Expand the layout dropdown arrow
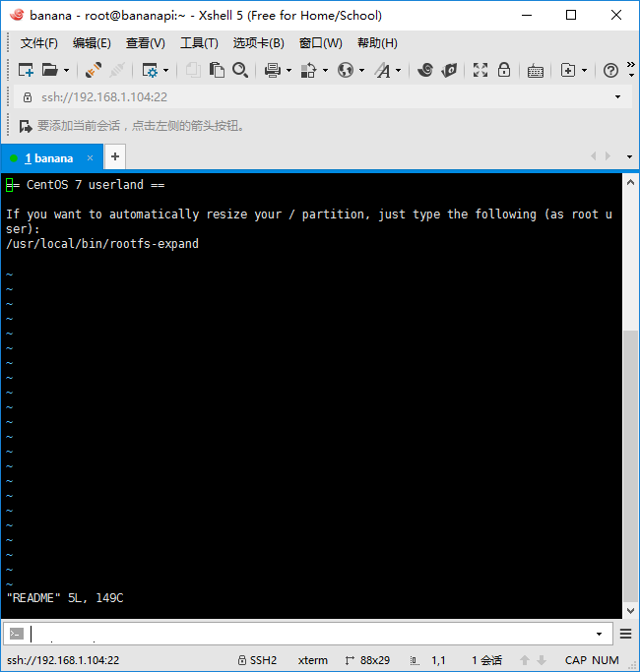The image size is (640, 672). pos(584,70)
